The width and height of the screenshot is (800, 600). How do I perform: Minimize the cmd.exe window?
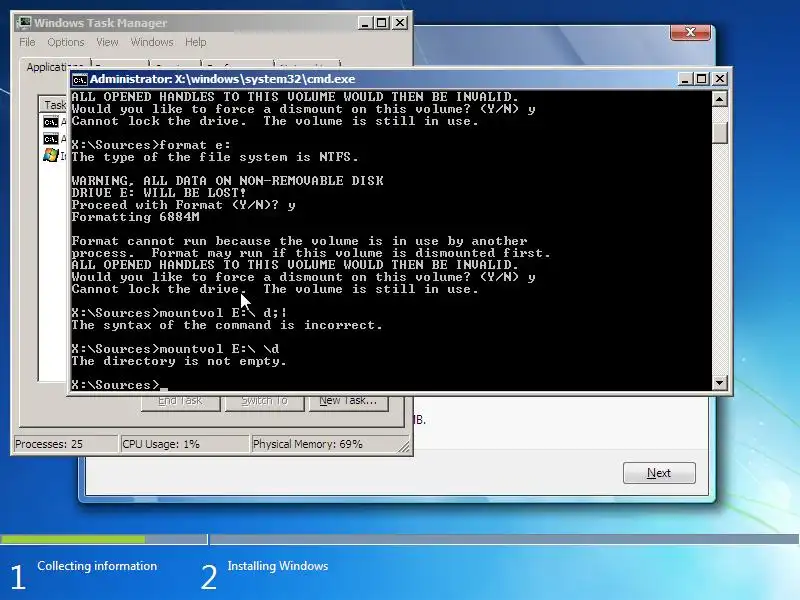click(685, 79)
